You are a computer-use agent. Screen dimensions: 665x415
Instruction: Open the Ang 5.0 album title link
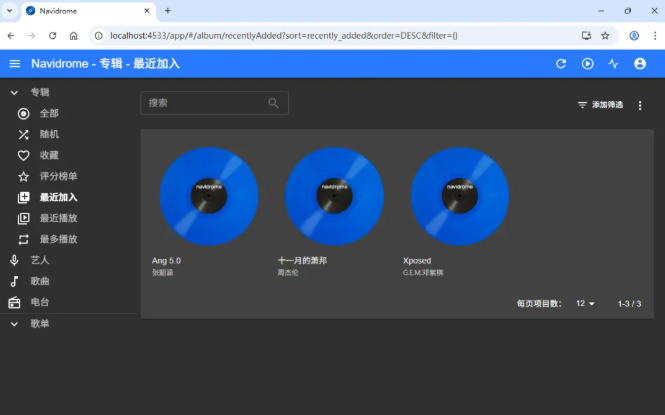pyautogui.click(x=166, y=261)
